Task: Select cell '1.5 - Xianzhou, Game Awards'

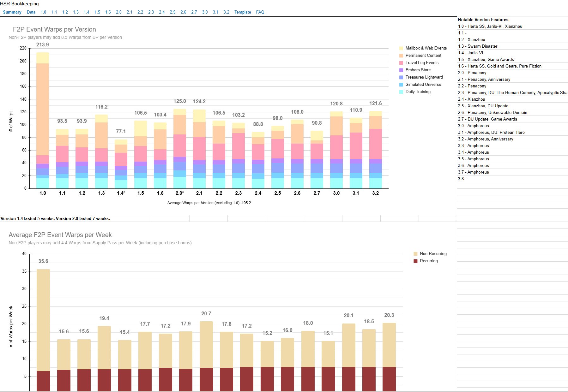Action: click(x=512, y=59)
